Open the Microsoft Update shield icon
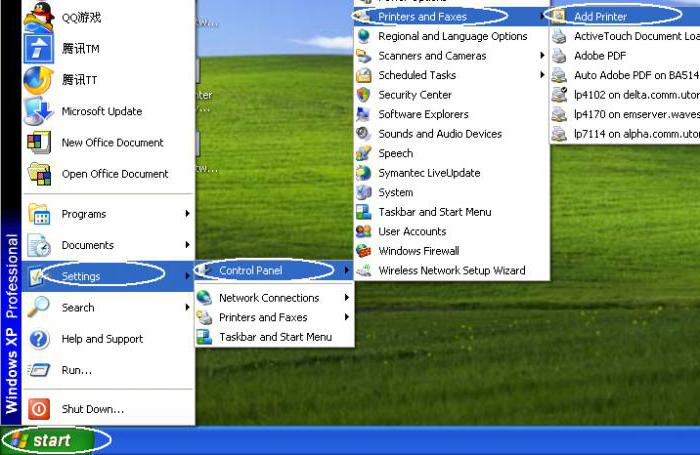The height and width of the screenshot is (455, 700). tap(39, 111)
